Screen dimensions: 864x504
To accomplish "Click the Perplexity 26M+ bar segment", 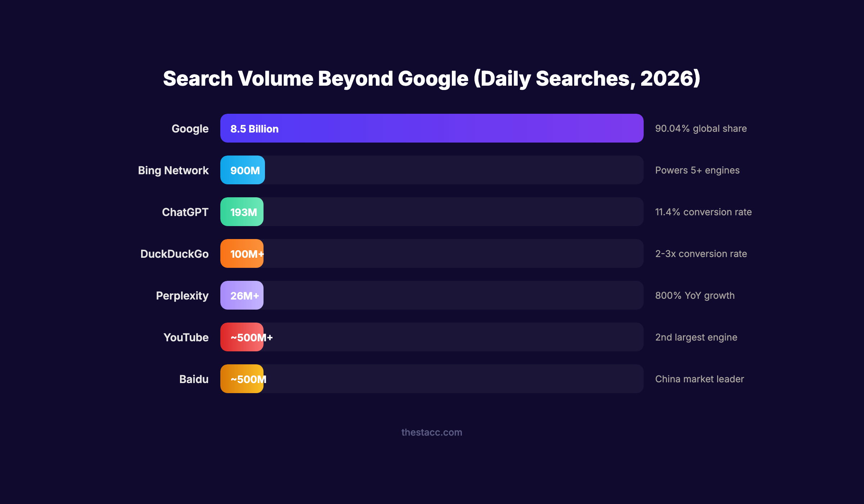I will tap(242, 295).
